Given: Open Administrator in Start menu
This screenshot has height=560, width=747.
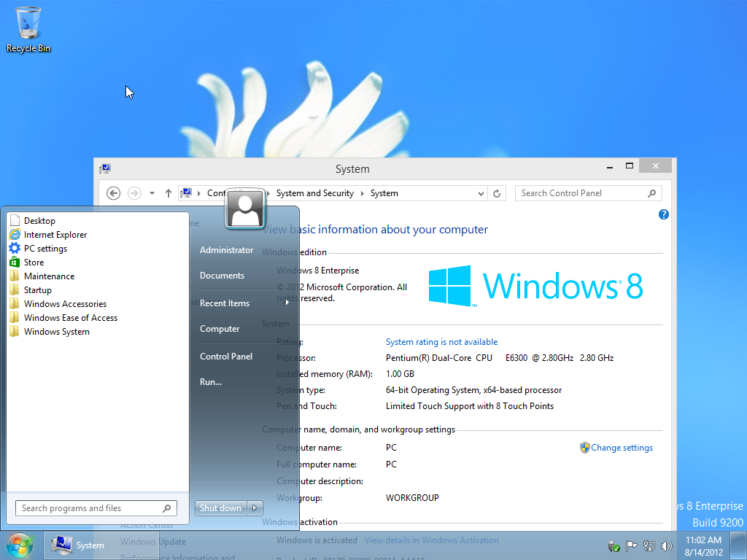Looking at the screenshot, I should click(226, 249).
